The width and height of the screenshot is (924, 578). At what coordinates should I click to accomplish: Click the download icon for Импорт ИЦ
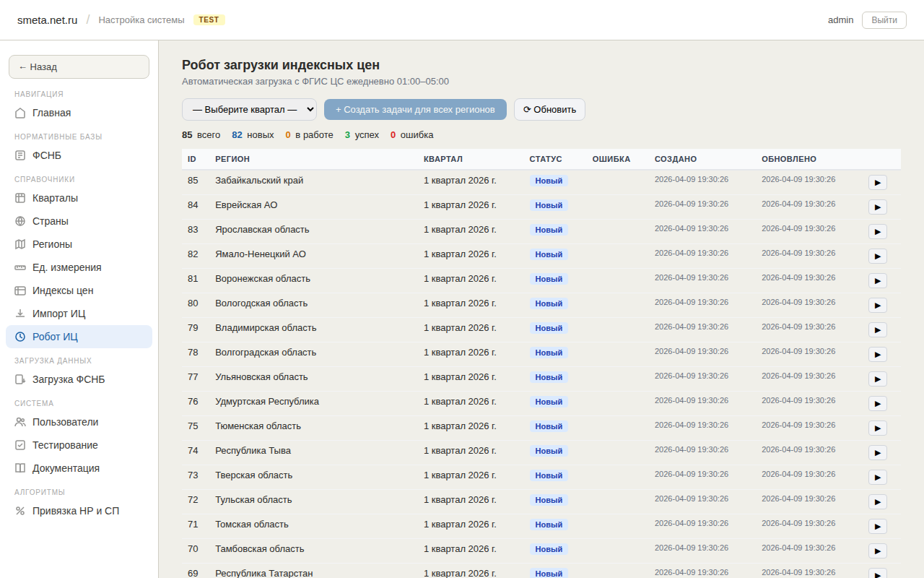click(x=20, y=314)
